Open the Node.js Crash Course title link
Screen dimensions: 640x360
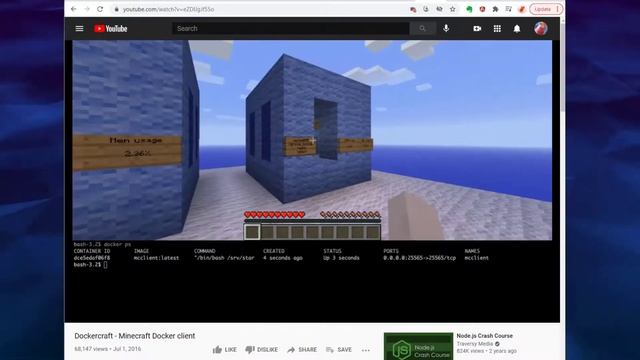coord(484,336)
